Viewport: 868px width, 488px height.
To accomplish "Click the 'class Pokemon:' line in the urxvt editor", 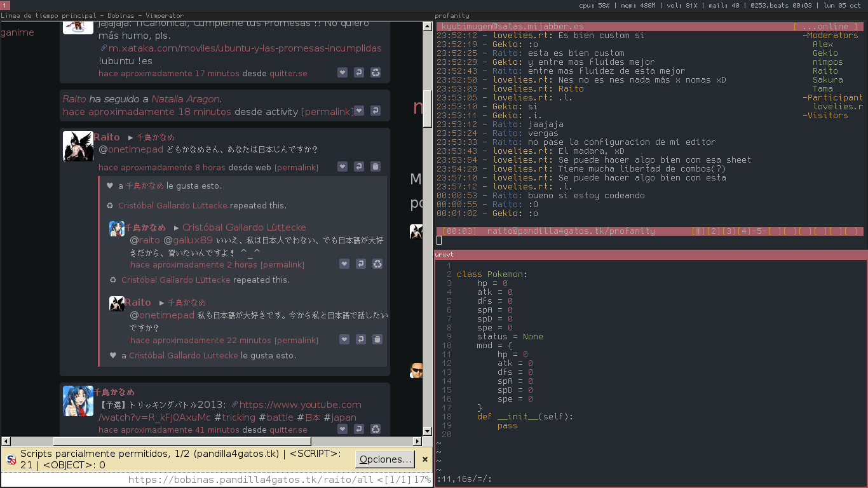I will (492, 274).
